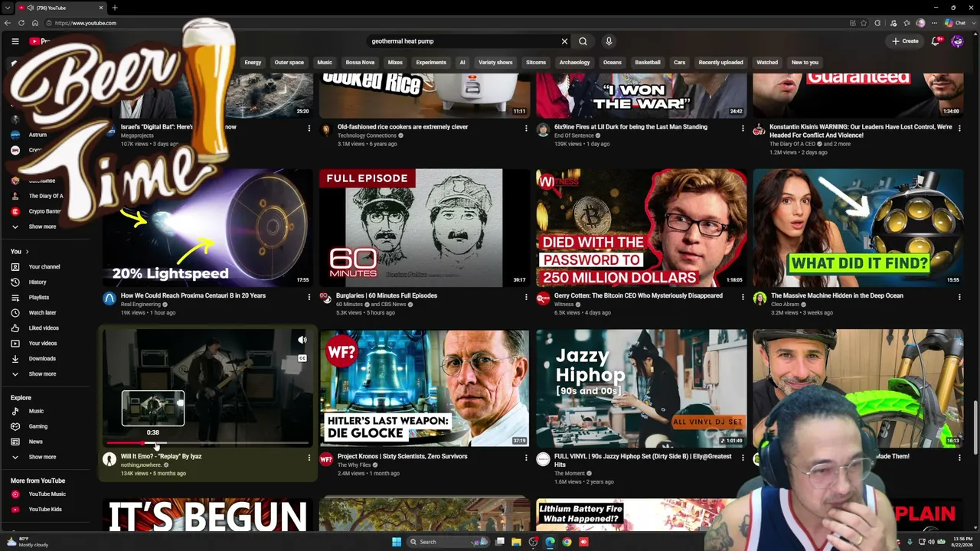This screenshot has width=980, height=551.
Task: Open options for the Burglaries 60 Minutes video
Action: [x=526, y=297]
